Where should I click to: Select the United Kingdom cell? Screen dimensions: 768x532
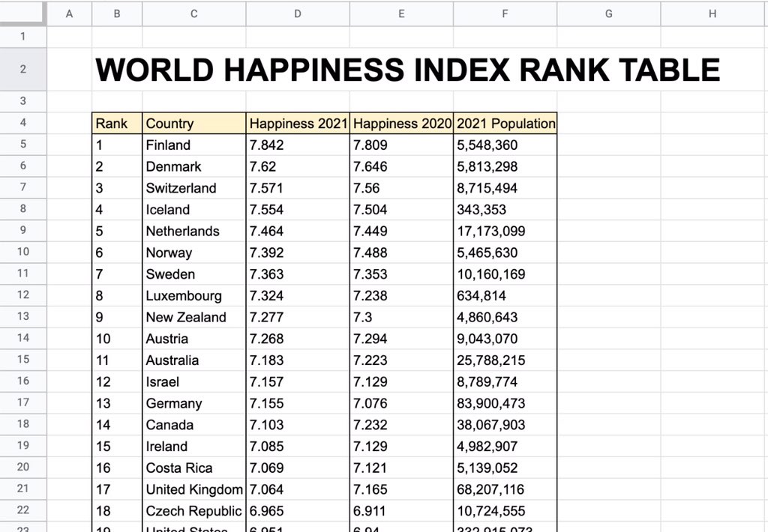coord(194,489)
